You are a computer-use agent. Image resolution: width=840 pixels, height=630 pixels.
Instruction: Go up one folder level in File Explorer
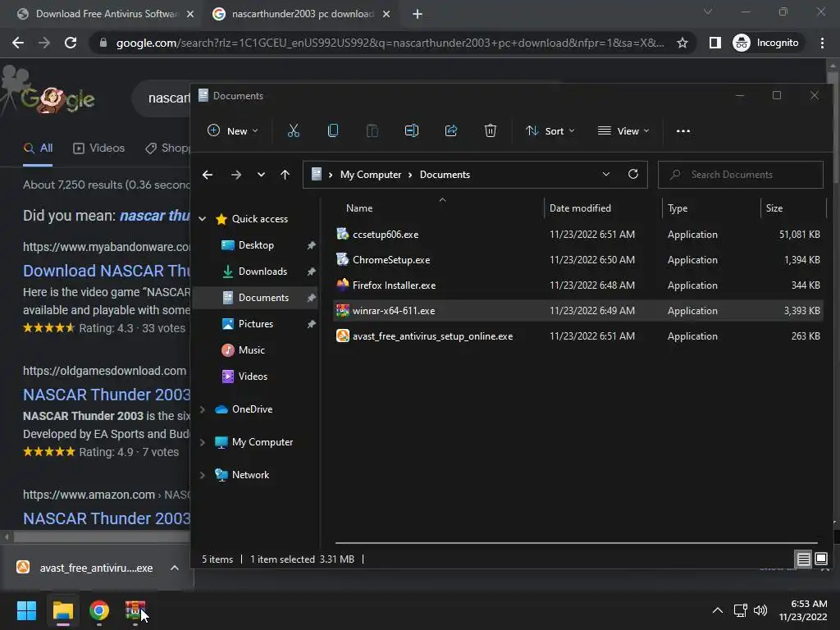click(285, 175)
